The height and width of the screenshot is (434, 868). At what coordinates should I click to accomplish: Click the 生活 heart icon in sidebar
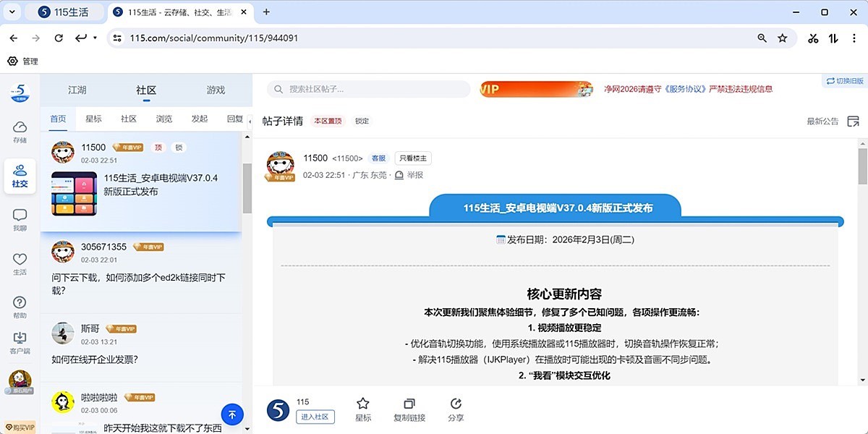(20, 263)
